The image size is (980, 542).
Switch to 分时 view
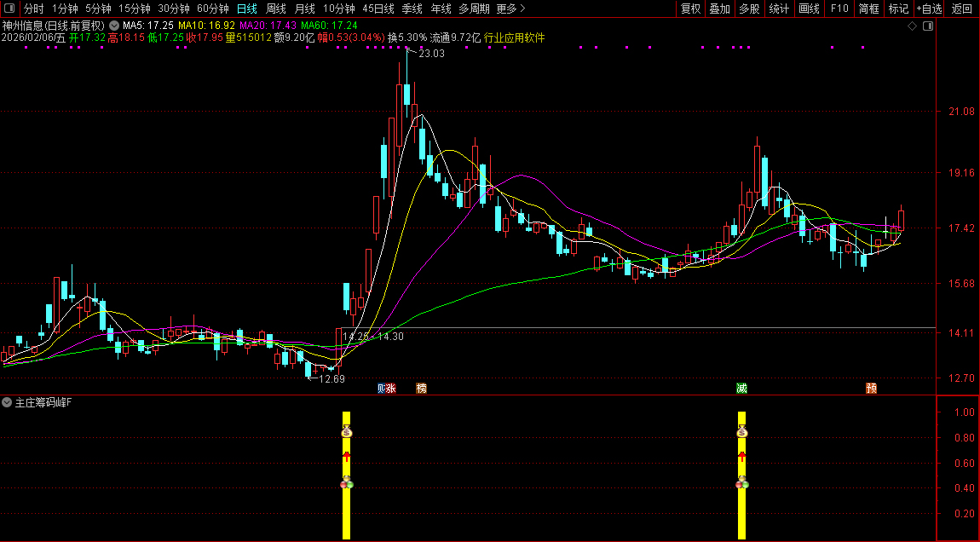[34, 9]
